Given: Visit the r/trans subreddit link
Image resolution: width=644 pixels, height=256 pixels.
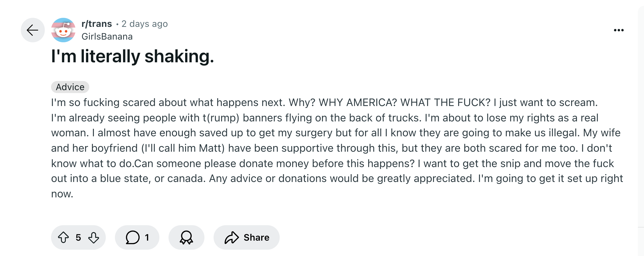Looking at the screenshot, I should tap(97, 24).
